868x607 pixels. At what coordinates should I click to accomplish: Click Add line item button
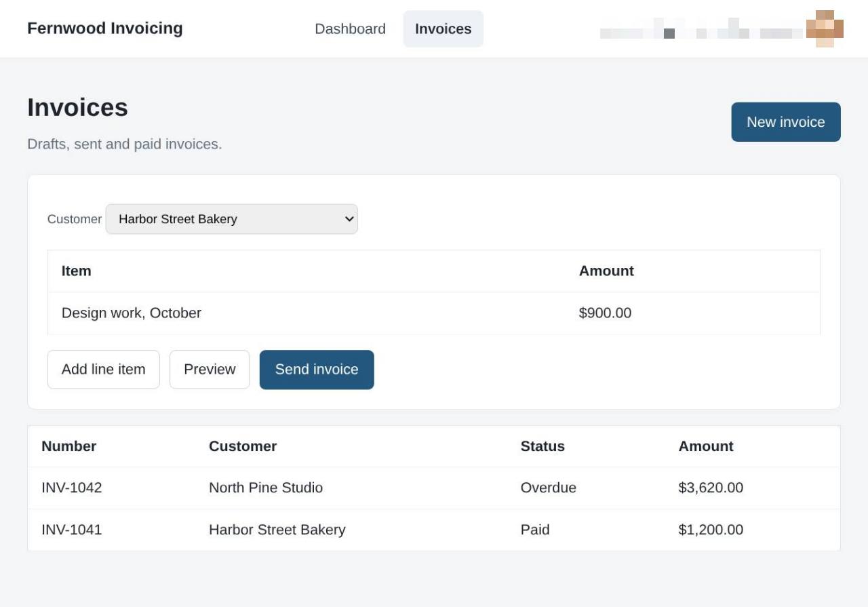tap(104, 370)
